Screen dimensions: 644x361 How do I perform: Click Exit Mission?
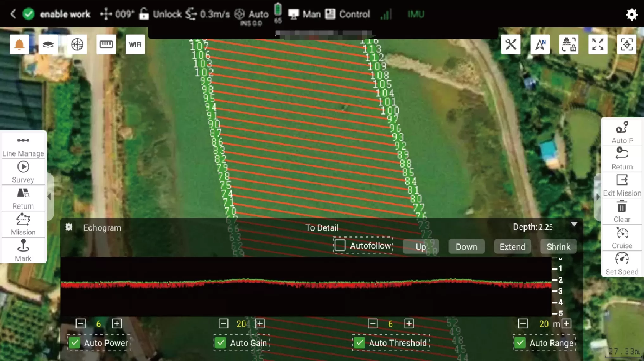click(622, 185)
